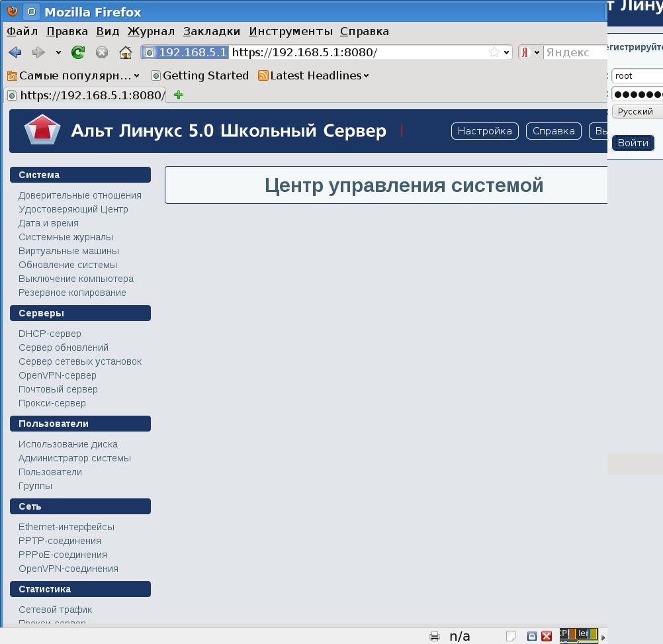
Task: Click the browser Back arrow
Action: coord(15,52)
